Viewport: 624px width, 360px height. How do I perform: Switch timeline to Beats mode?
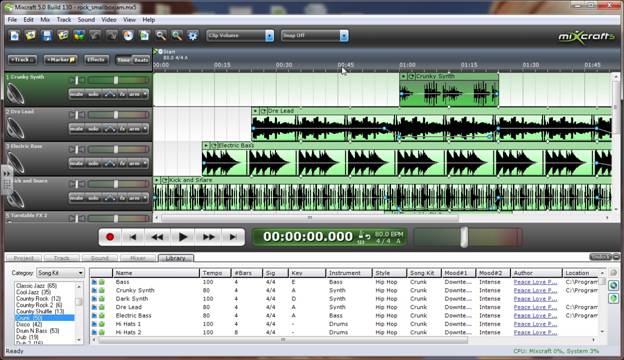tap(141, 60)
